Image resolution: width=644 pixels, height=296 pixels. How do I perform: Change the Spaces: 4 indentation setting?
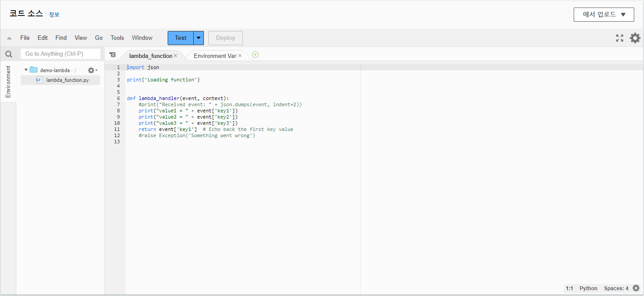pos(616,288)
